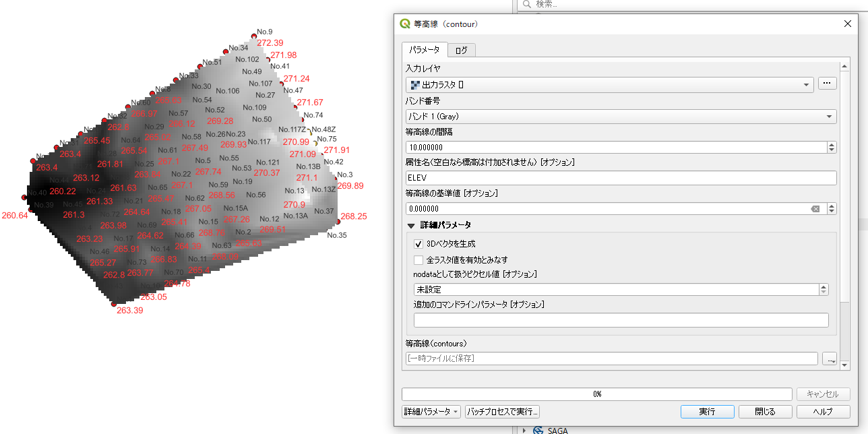The image size is (868, 434).
Task: Uncheck the 3Dベクタを生成 checkbox
Action: click(418, 244)
